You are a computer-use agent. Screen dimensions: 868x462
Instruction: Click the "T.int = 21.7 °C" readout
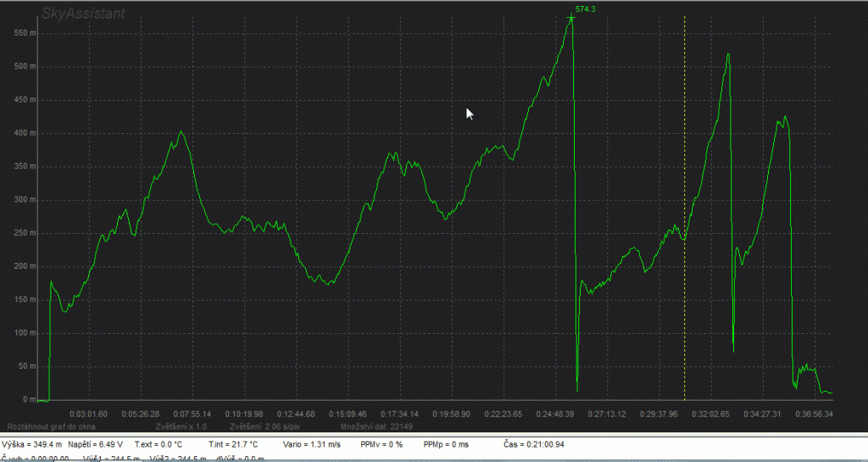[232, 444]
